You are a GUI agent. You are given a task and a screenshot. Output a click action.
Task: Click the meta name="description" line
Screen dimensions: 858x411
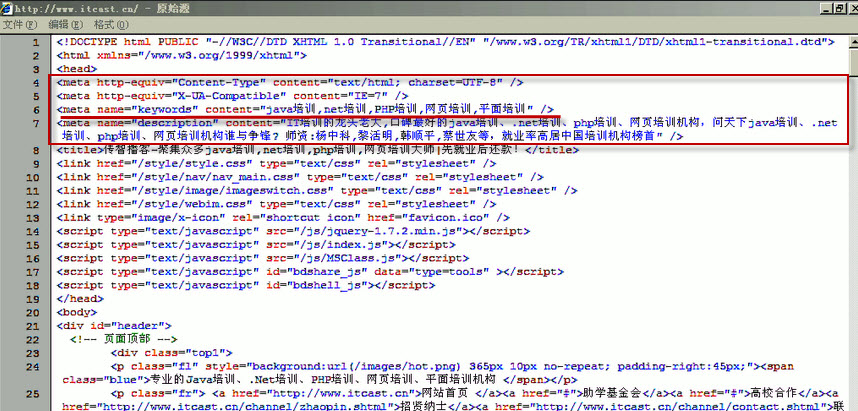coord(447,129)
